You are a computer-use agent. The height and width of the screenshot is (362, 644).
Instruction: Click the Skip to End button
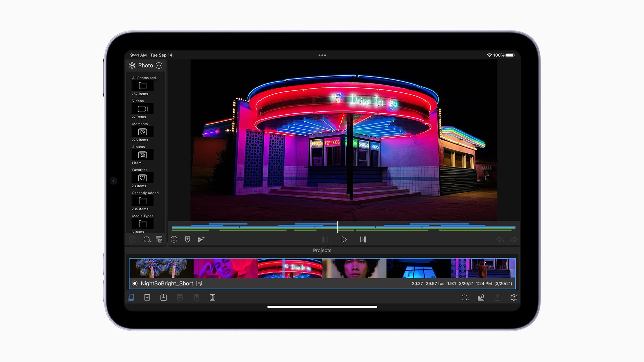363,239
